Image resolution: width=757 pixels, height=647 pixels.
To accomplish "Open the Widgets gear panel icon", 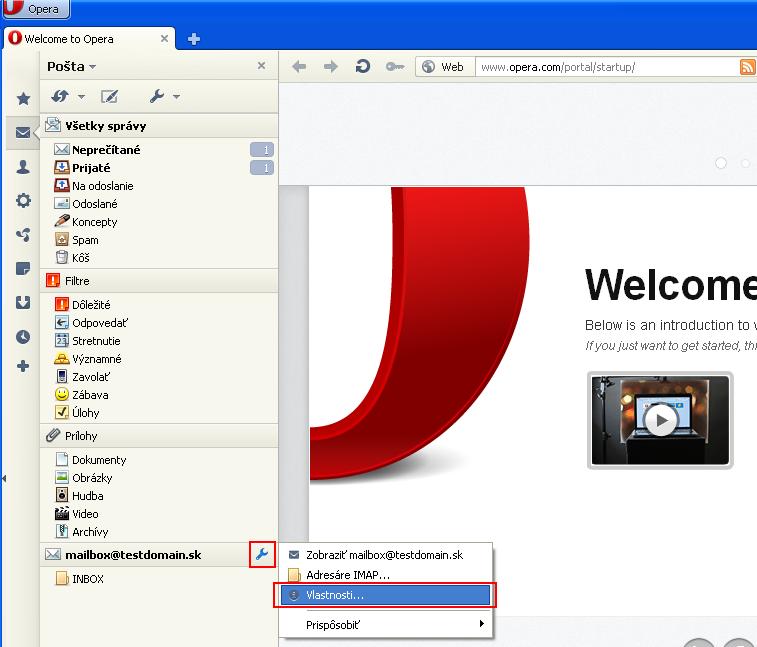I will 23,200.
